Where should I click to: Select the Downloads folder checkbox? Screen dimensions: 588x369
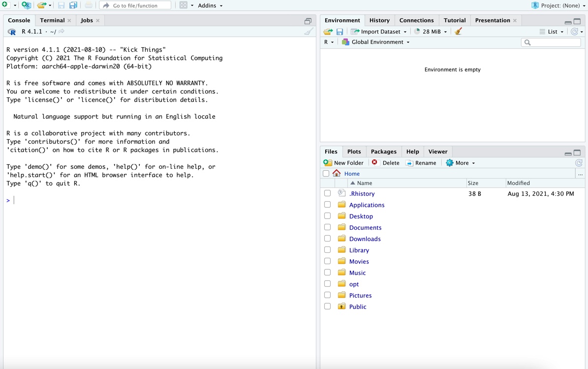click(x=327, y=239)
